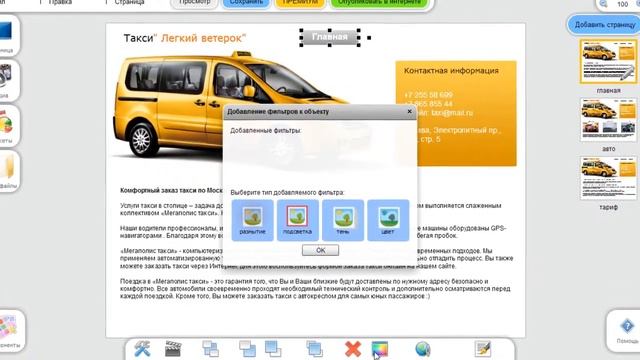Confirm the dialog with OK
The height and width of the screenshot is (360, 640).
320,250
